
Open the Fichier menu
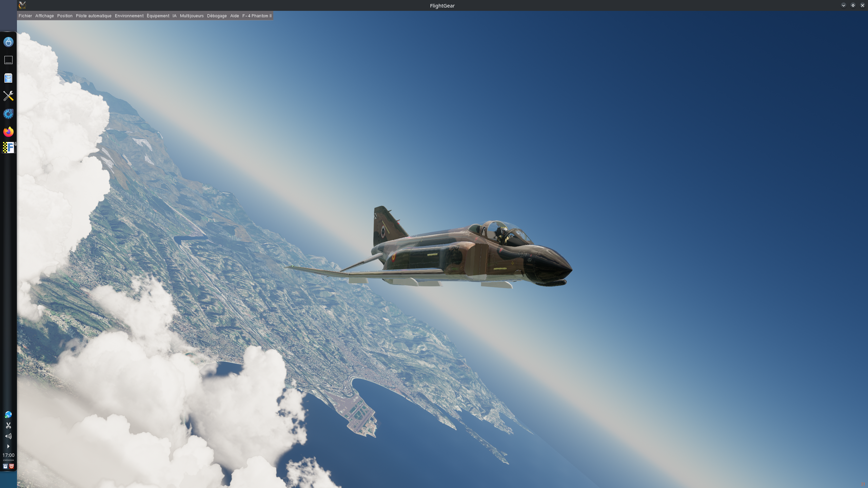coord(25,16)
